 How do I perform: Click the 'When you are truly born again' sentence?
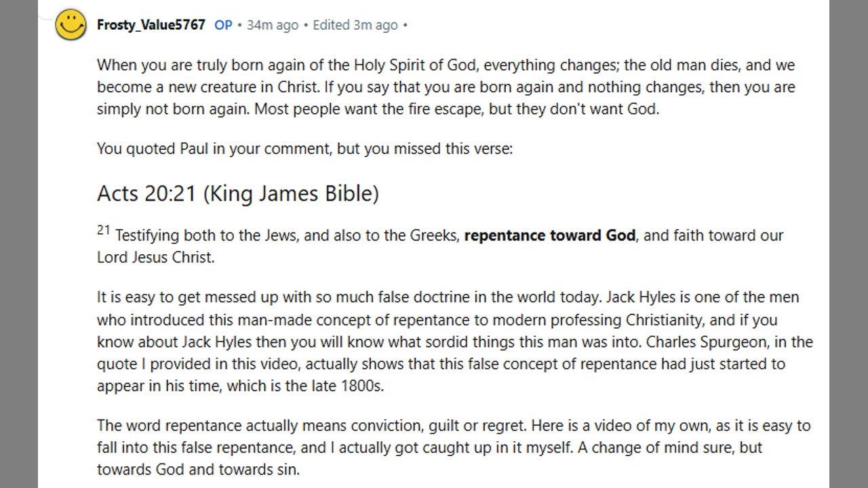point(197,66)
